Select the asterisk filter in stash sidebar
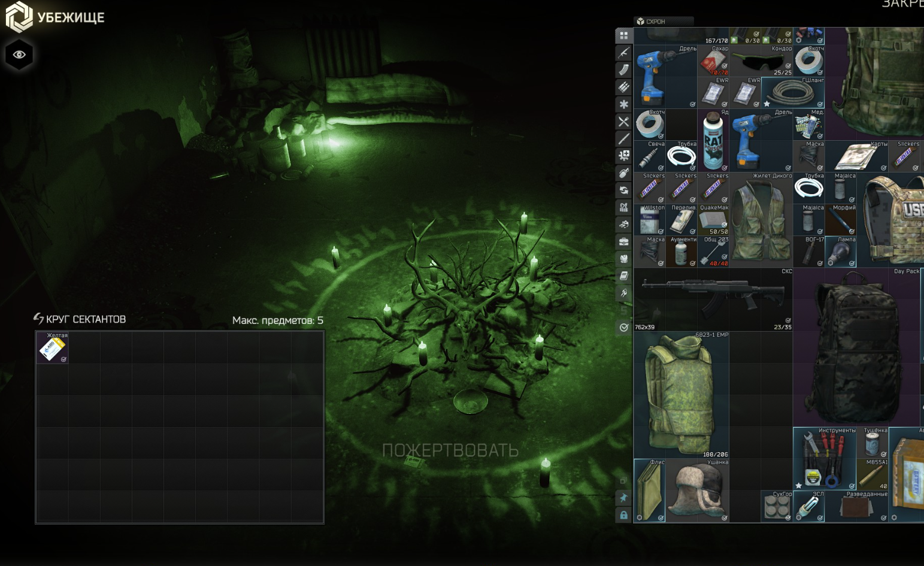The image size is (924, 566). 624,104
